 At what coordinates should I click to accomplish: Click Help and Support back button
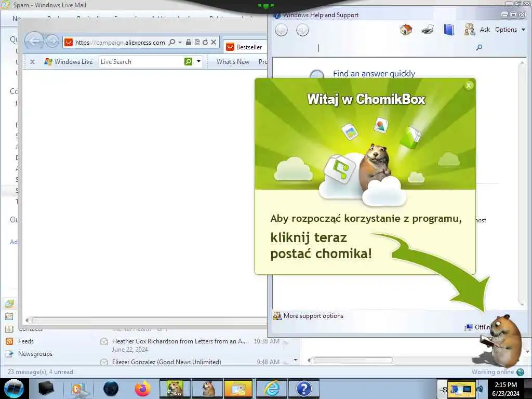coord(281,30)
